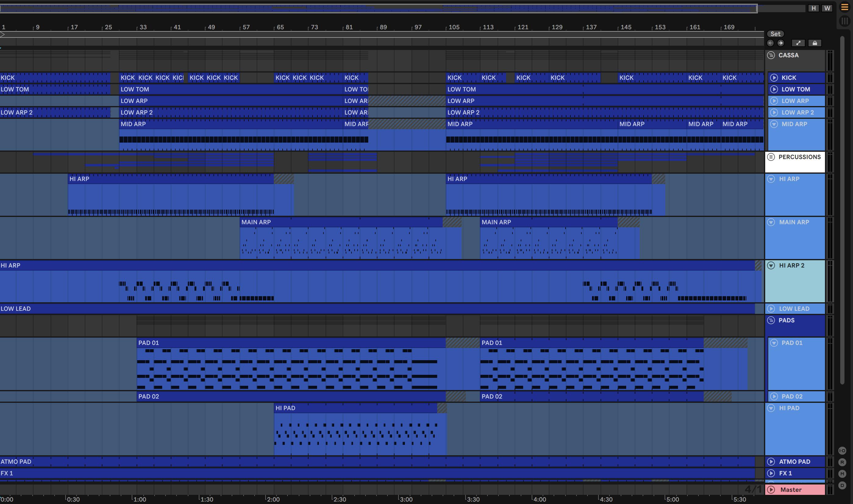
Task: Toggle the Mixer section M button
Action: click(842, 474)
